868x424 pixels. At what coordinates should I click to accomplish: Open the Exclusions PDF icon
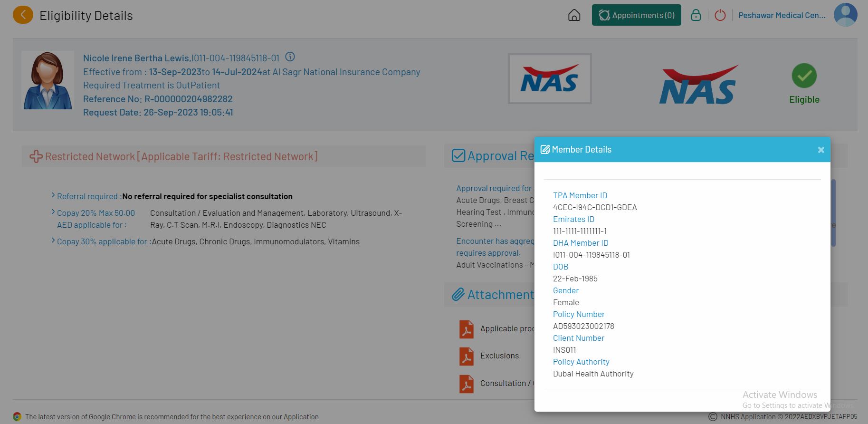click(x=466, y=356)
